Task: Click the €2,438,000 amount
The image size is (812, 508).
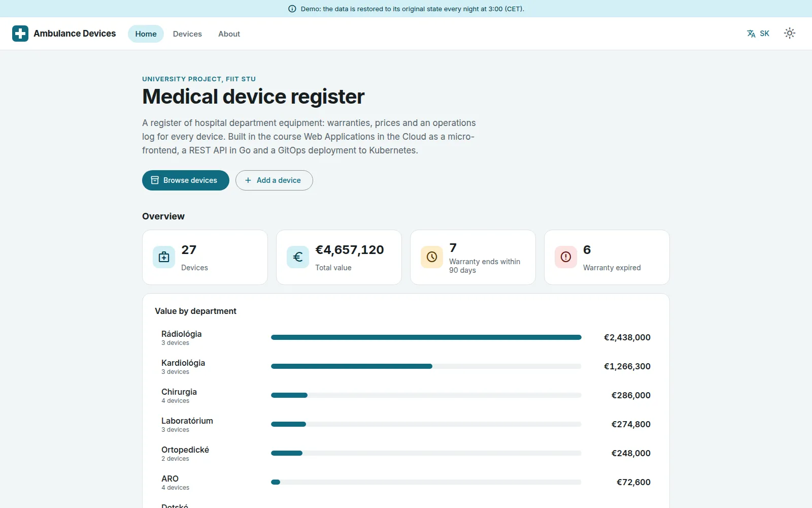Action: pos(627,337)
